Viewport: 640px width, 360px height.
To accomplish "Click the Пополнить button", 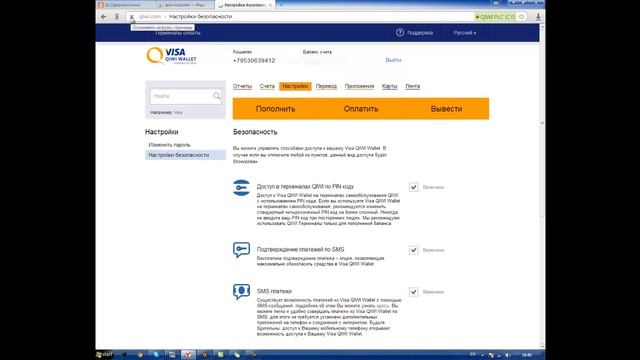I will [276, 109].
